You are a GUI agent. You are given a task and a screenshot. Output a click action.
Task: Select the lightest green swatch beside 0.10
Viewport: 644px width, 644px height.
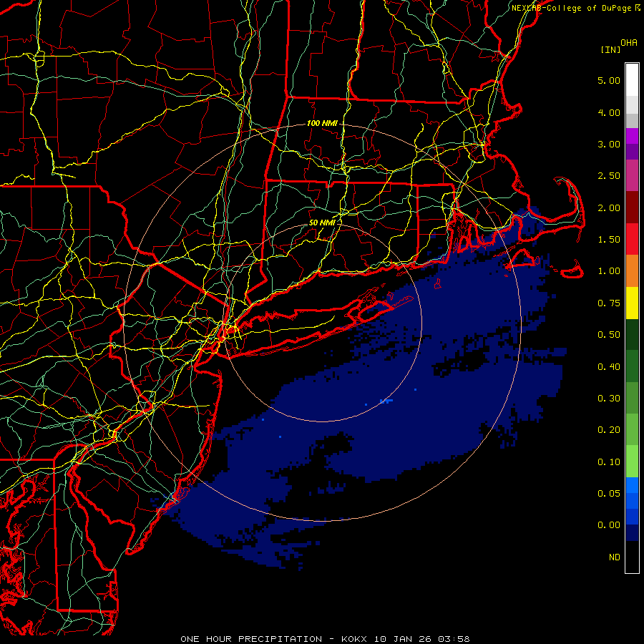click(x=632, y=462)
